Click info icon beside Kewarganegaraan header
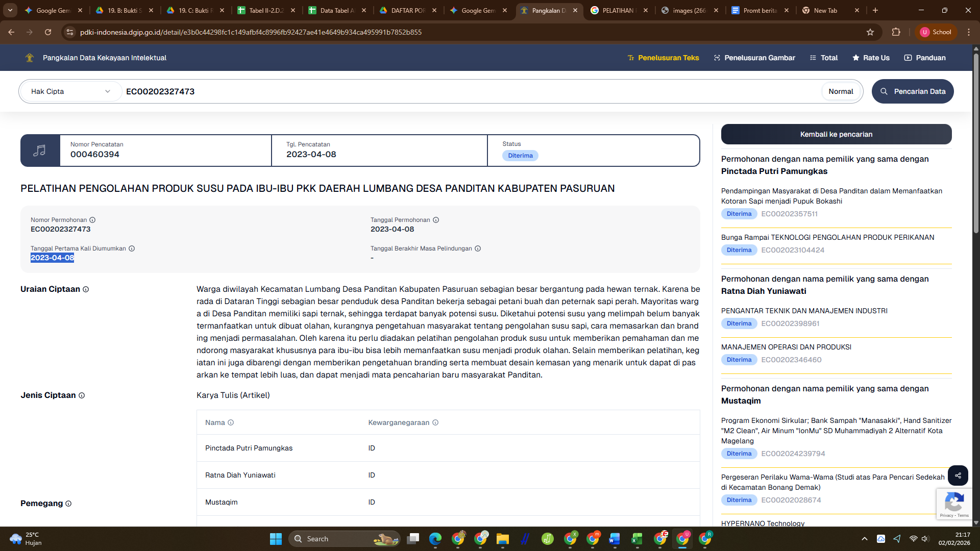Image resolution: width=980 pixels, height=551 pixels. pyautogui.click(x=435, y=422)
